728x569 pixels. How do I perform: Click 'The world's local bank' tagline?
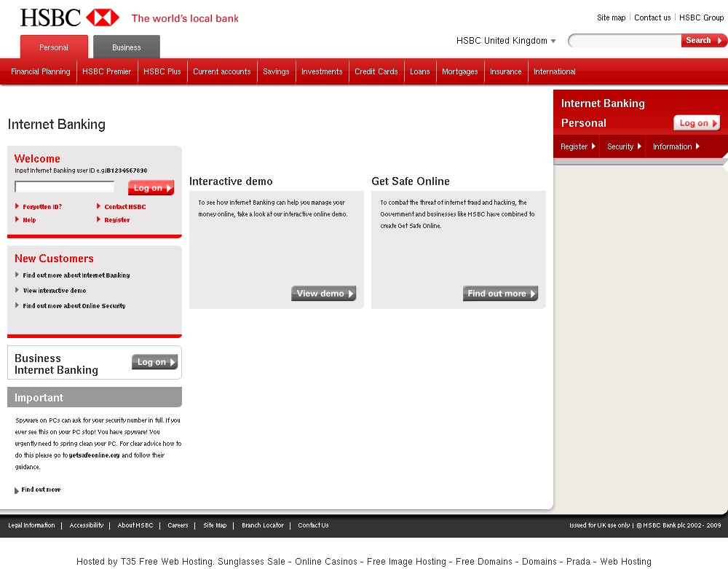point(185,18)
